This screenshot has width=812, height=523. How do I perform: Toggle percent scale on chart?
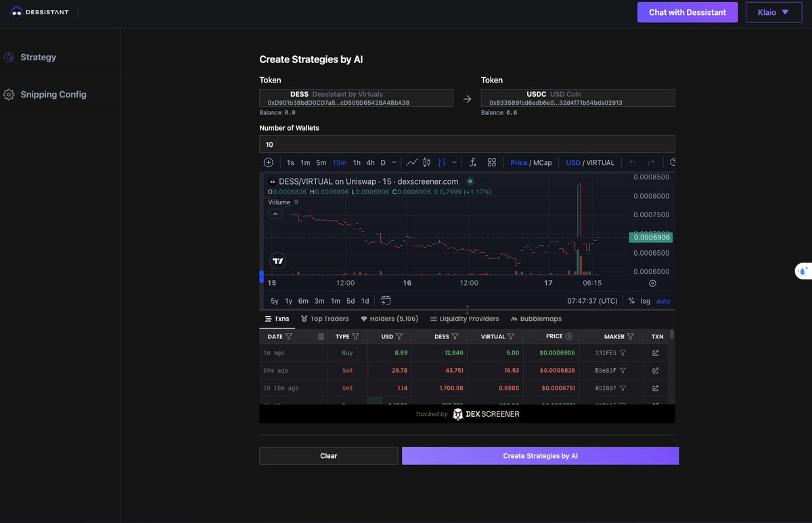[631, 301]
